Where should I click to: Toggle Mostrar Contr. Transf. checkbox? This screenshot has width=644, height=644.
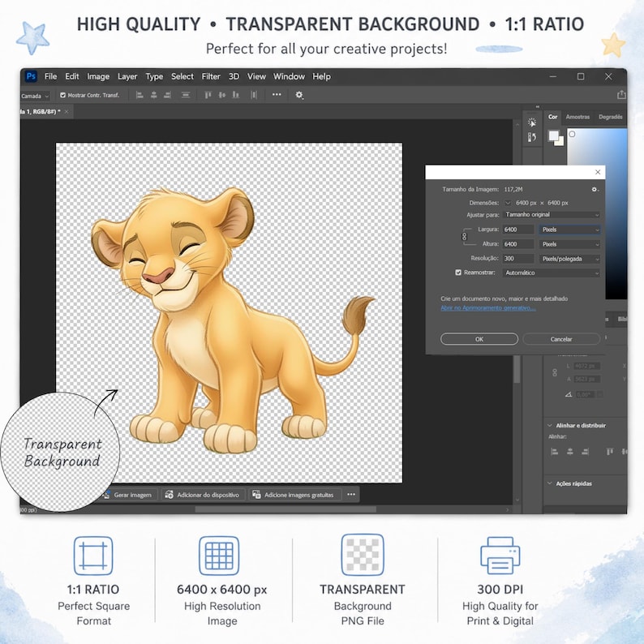pyautogui.click(x=62, y=95)
